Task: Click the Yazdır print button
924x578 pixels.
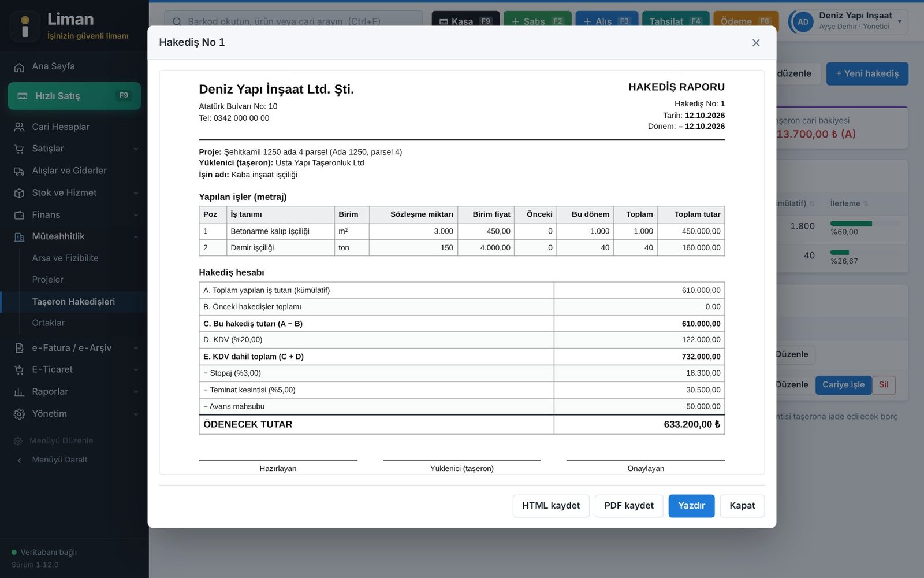Action: 691,506
